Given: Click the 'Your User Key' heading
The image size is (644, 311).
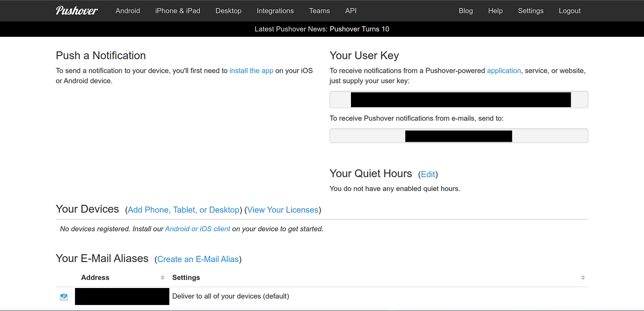Looking at the screenshot, I should [x=364, y=56].
